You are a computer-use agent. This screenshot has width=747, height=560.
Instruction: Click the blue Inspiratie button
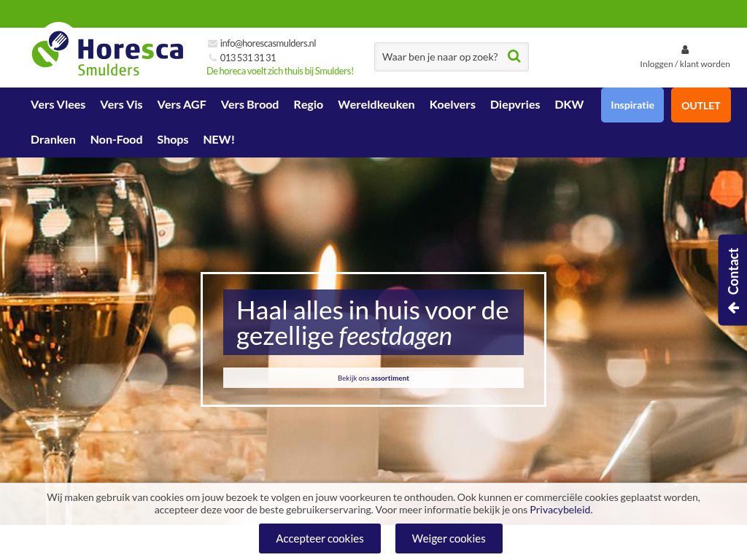[x=632, y=105]
